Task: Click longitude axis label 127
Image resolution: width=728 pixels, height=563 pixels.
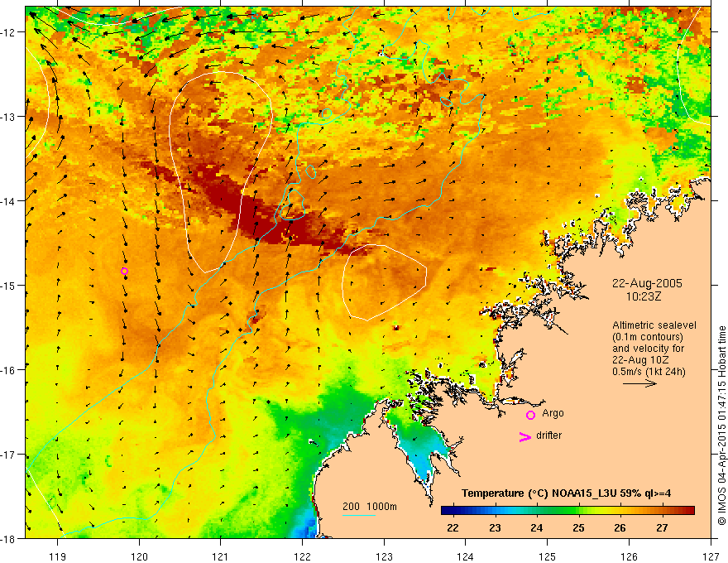Action: coord(711,556)
